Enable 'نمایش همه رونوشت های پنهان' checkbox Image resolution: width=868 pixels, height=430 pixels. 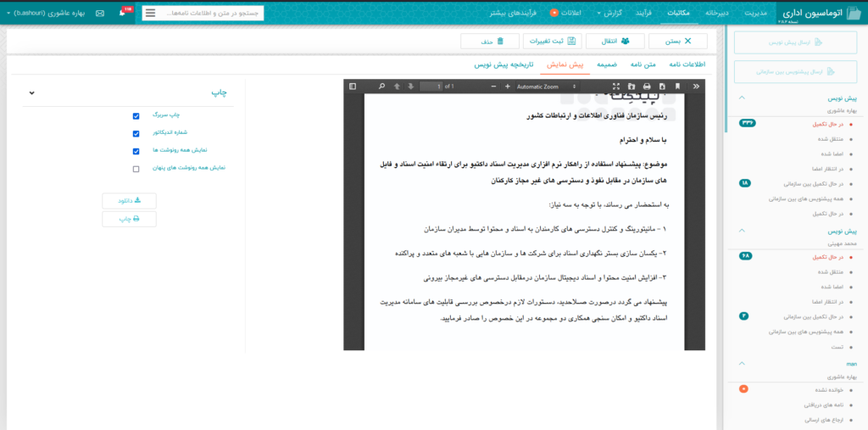tap(136, 169)
